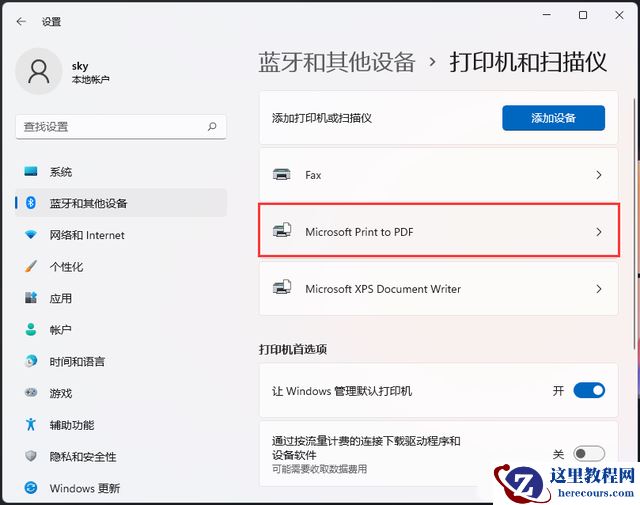Open Windows 更新 settings
The height and width of the screenshot is (505, 640).
point(121,488)
